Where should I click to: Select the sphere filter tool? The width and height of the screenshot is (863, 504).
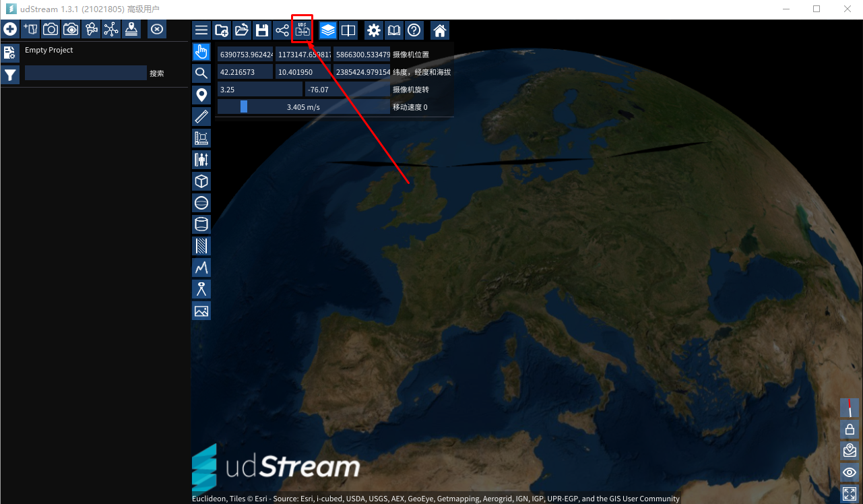point(201,203)
